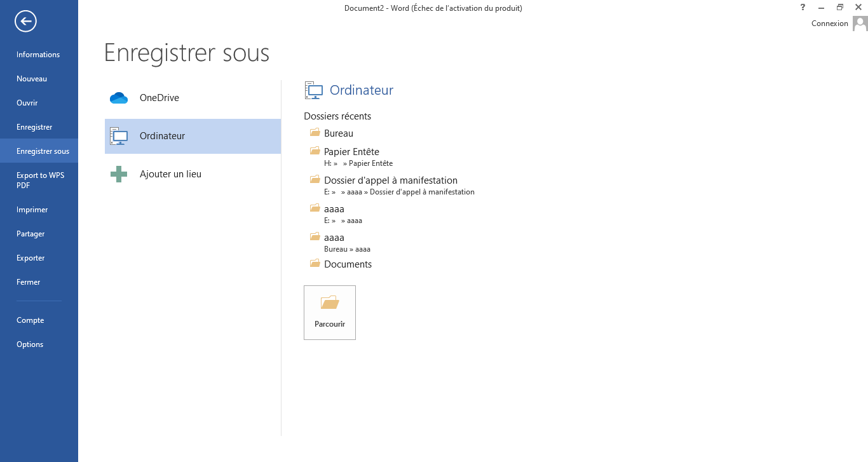Open the Ouvrir page
The width and height of the screenshot is (868, 462).
click(x=39, y=103)
